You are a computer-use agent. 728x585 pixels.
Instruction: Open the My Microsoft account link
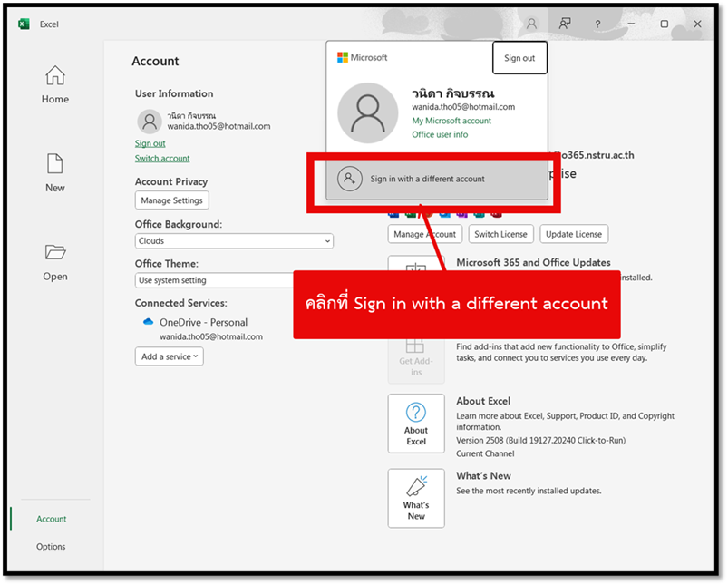coord(451,121)
